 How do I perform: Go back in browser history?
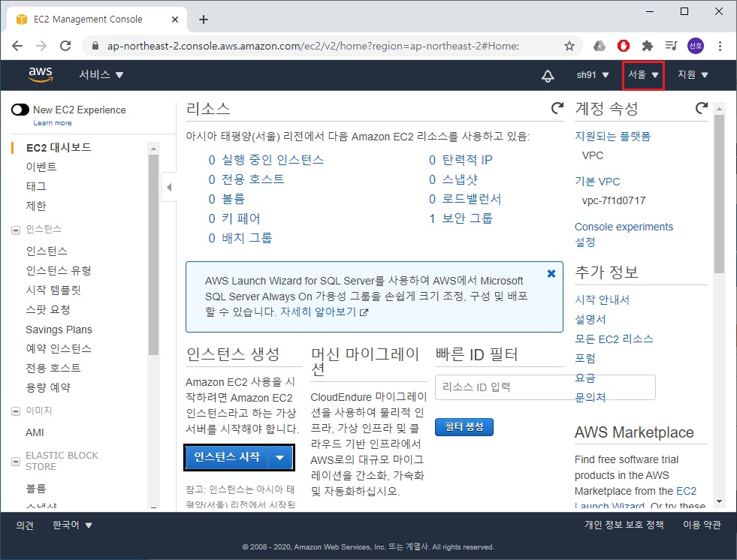pos(17,46)
